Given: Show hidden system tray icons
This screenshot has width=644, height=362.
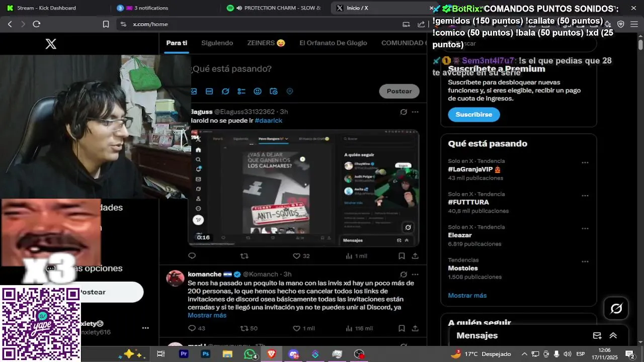Looking at the screenshot, I should 524,354.
